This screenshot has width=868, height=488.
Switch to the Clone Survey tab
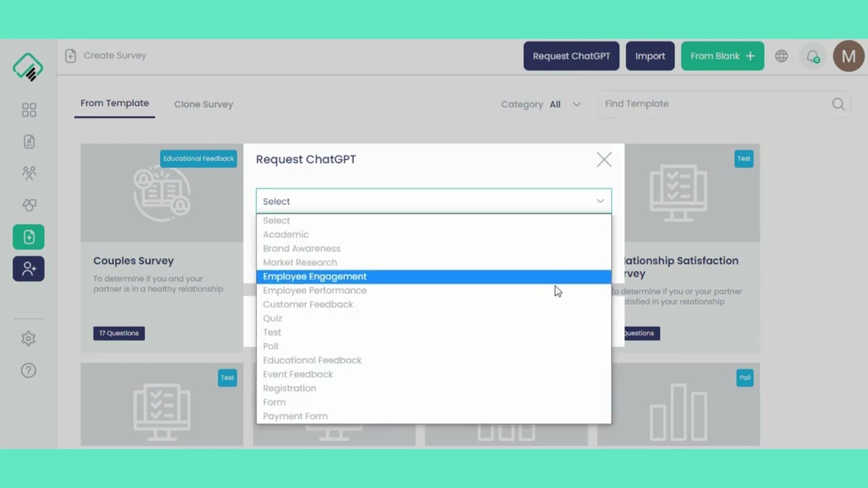[x=203, y=104]
